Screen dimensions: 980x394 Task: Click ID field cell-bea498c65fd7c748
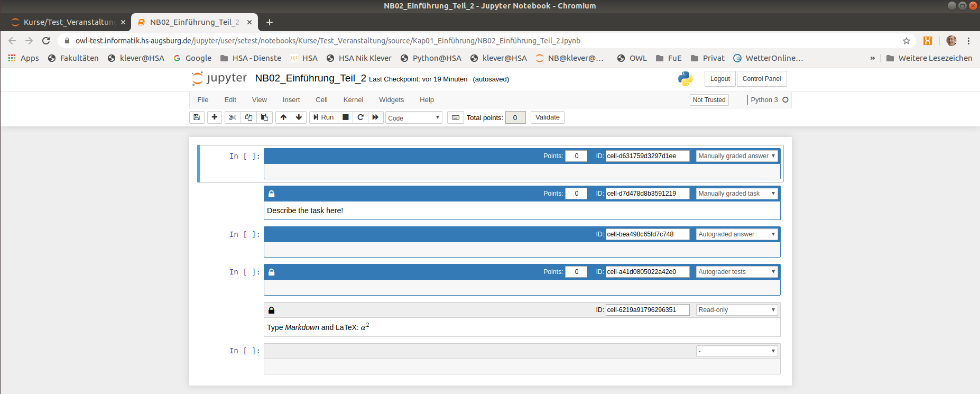coord(648,234)
